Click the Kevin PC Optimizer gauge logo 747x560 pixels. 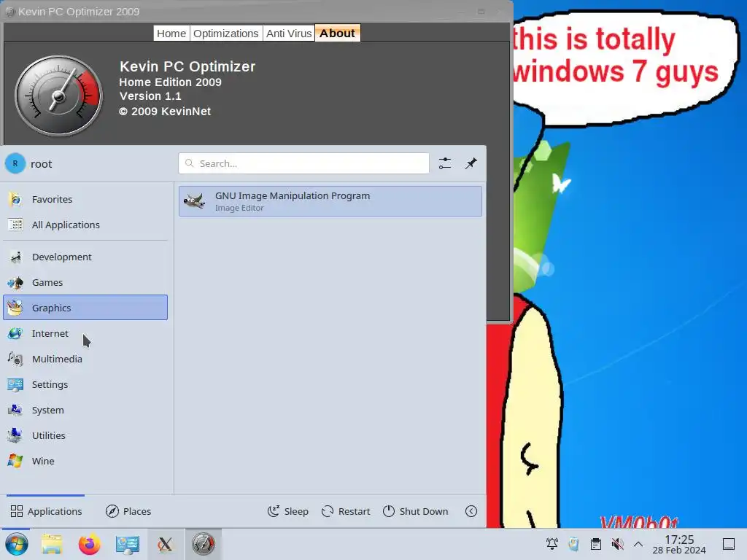click(58, 96)
